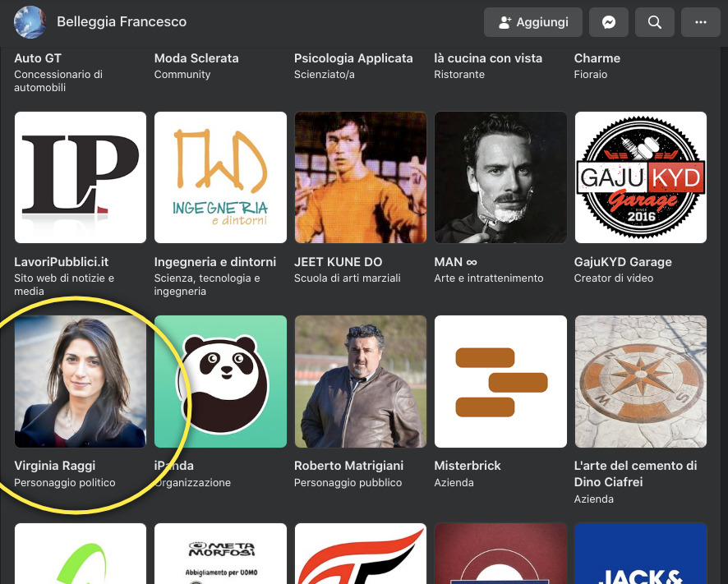Open the LavoriPubblici.it page logo

81,177
